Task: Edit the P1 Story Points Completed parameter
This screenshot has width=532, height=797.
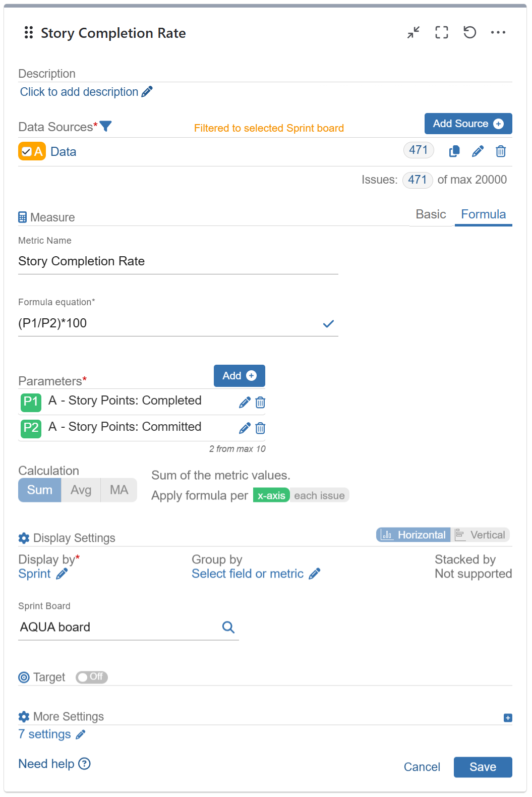Action: (245, 403)
